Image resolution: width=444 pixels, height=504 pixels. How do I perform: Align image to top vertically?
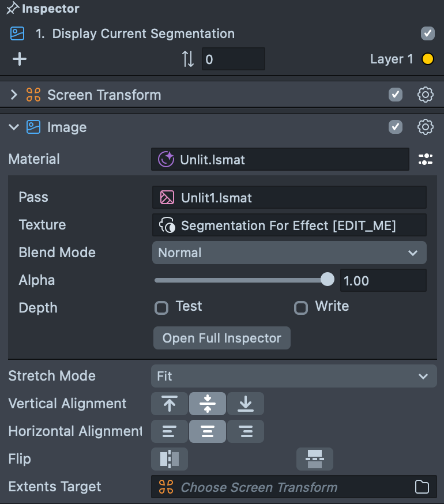(x=170, y=404)
